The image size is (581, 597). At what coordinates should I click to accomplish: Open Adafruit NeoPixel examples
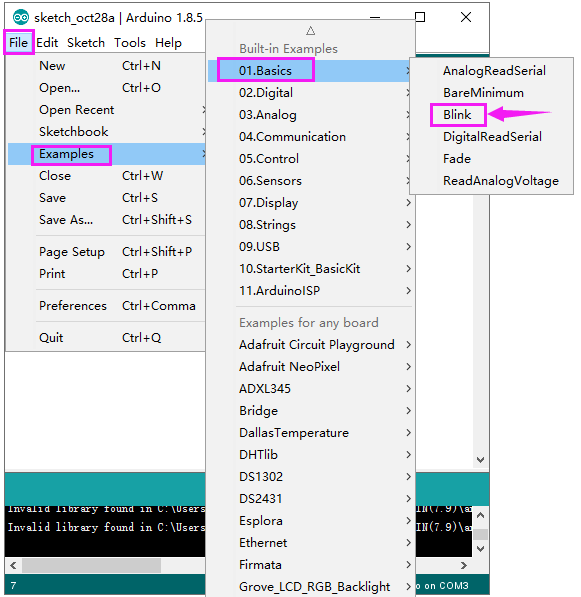pyautogui.click(x=310, y=367)
